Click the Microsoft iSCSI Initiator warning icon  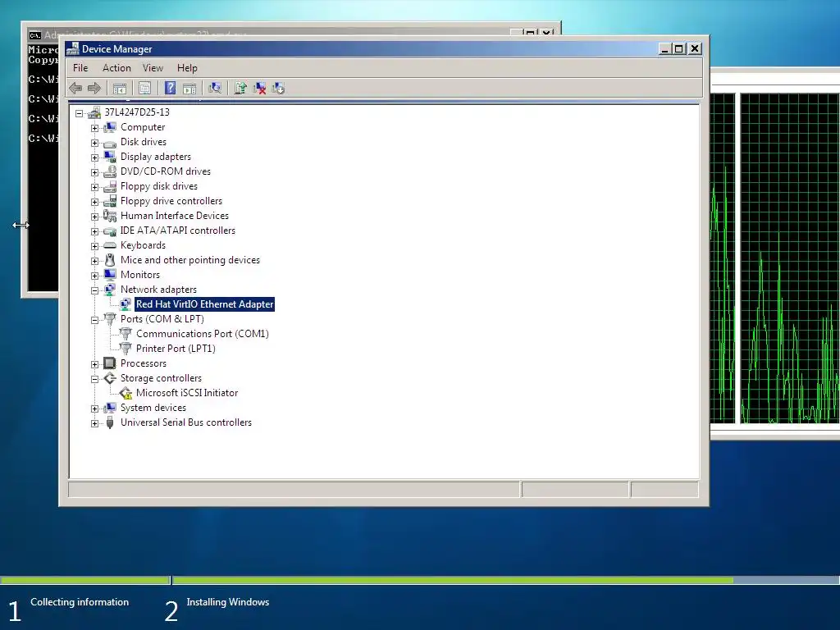pyautogui.click(x=126, y=393)
